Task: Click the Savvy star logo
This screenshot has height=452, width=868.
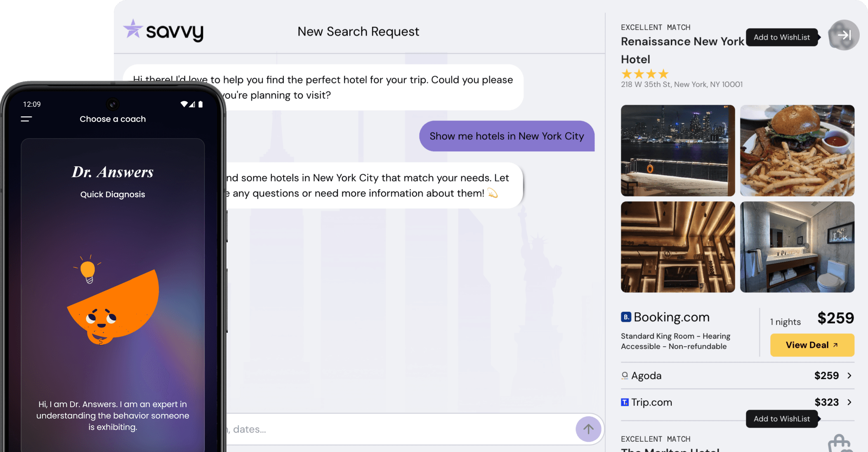Action: coord(133,29)
